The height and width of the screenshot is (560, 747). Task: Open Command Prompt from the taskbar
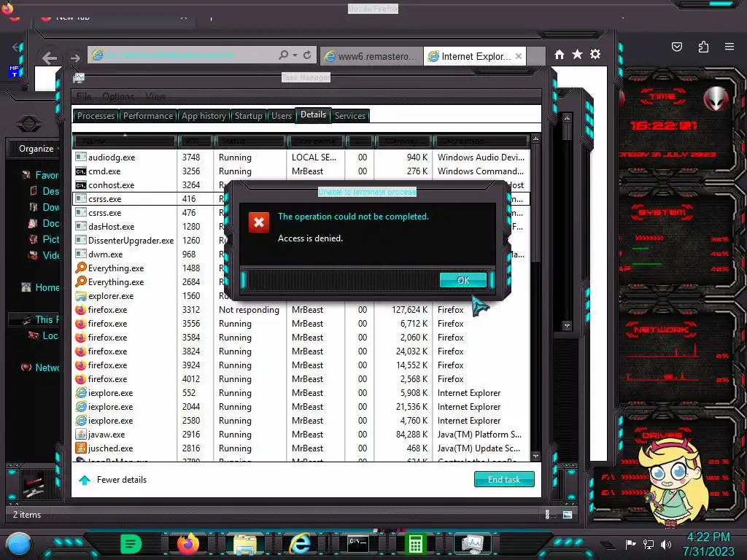(x=357, y=544)
